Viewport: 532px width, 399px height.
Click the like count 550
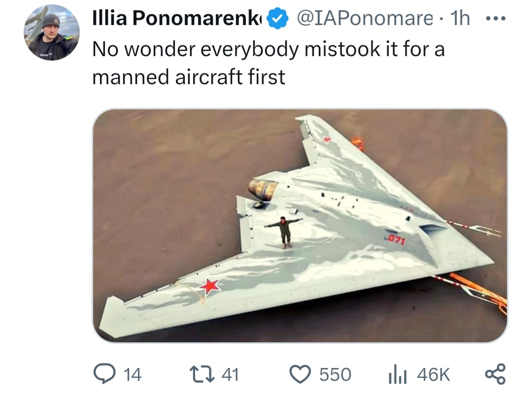pos(335,374)
